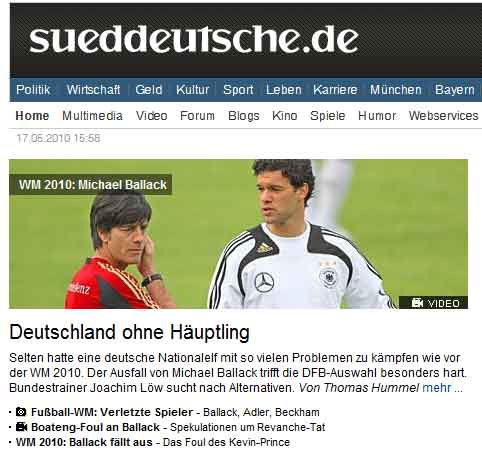Click the camera icon beside Fußball-WM headline
Image resolution: width=482 pixels, height=457 pixels.
[21, 412]
